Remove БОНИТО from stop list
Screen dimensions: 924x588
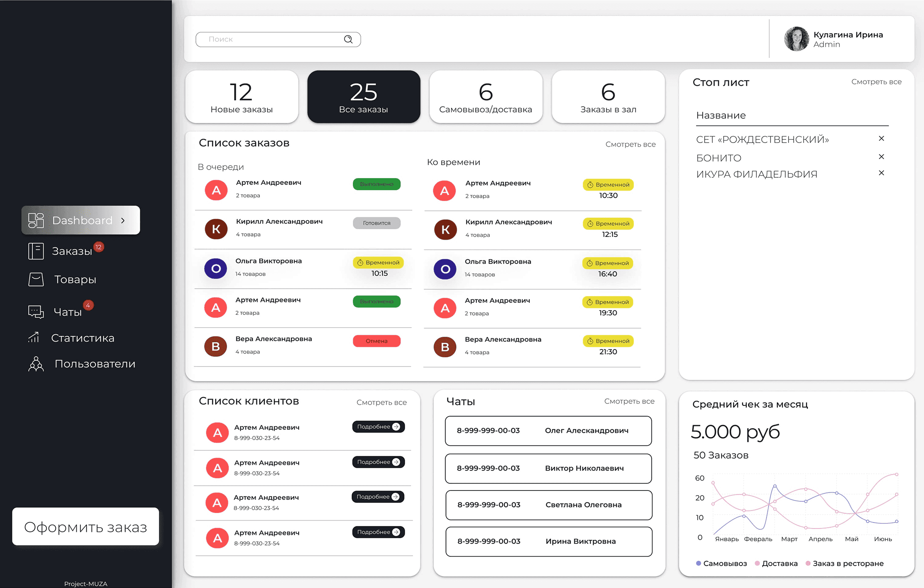(881, 157)
